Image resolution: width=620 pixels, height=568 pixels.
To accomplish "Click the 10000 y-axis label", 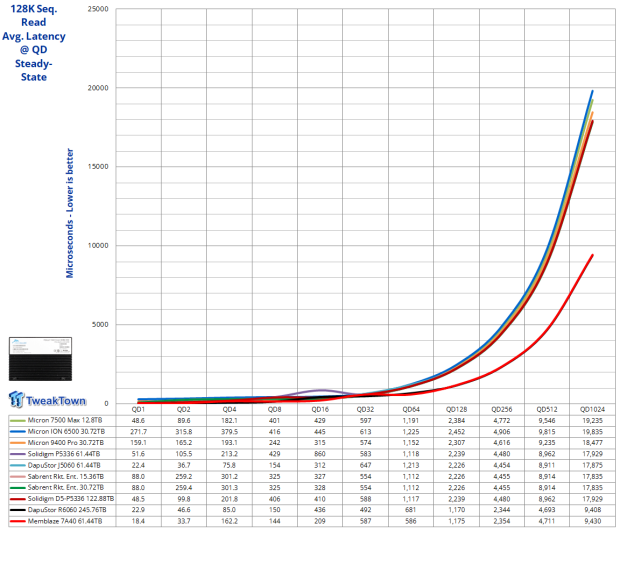I will pyautogui.click(x=98, y=245).
